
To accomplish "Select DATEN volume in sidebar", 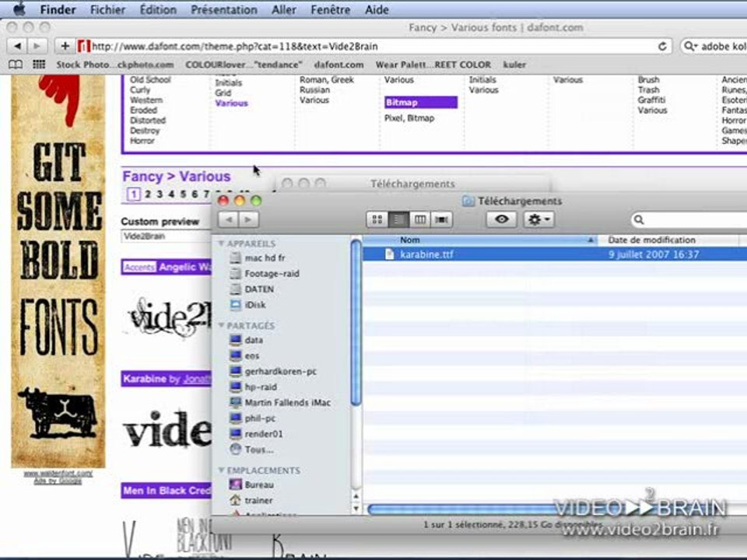I will [258, 289].
